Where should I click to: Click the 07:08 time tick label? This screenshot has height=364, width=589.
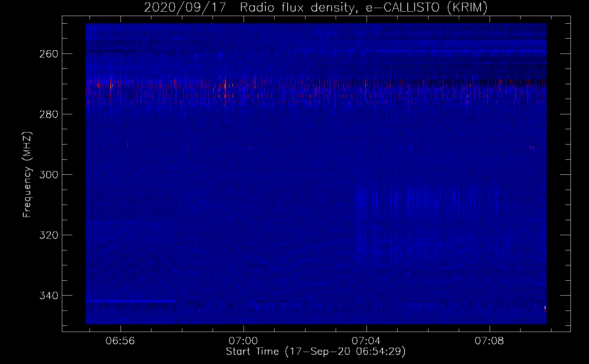click(489, 341)
